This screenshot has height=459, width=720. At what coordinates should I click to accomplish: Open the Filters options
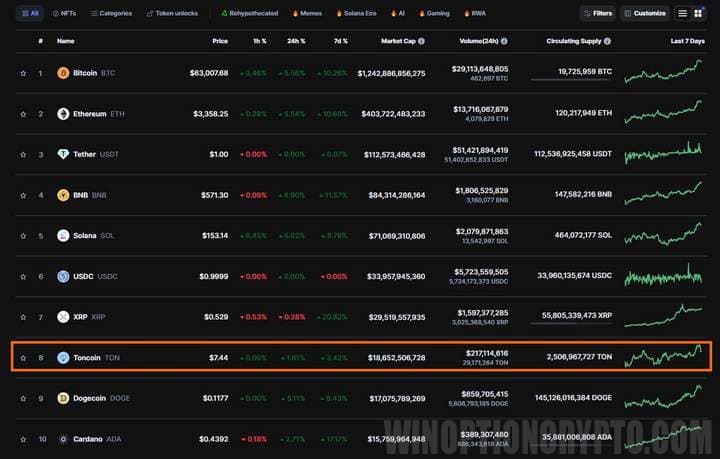coord(598,13)
